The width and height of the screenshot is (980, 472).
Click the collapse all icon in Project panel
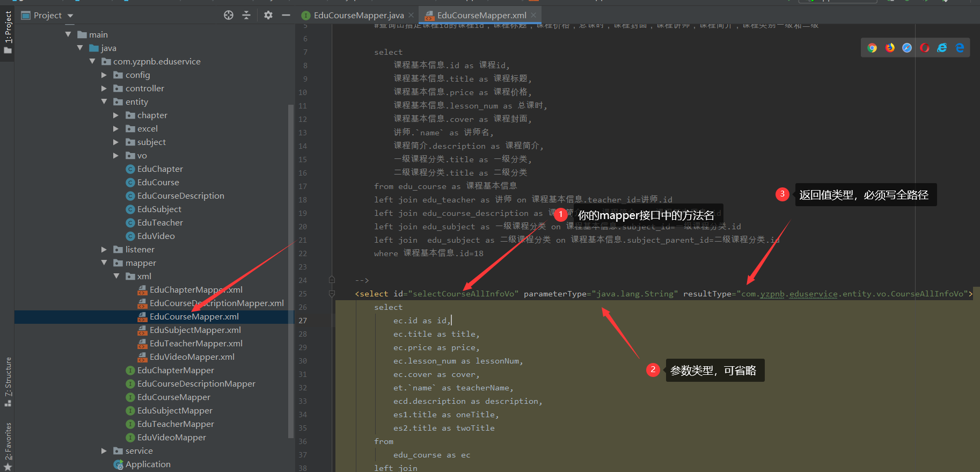[x=246, y=15]
